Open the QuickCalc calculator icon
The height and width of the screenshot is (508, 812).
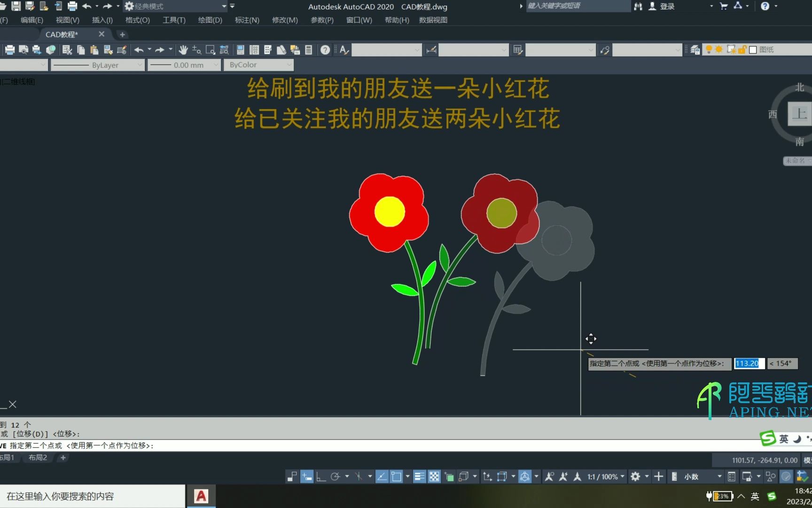coord(309,50)
